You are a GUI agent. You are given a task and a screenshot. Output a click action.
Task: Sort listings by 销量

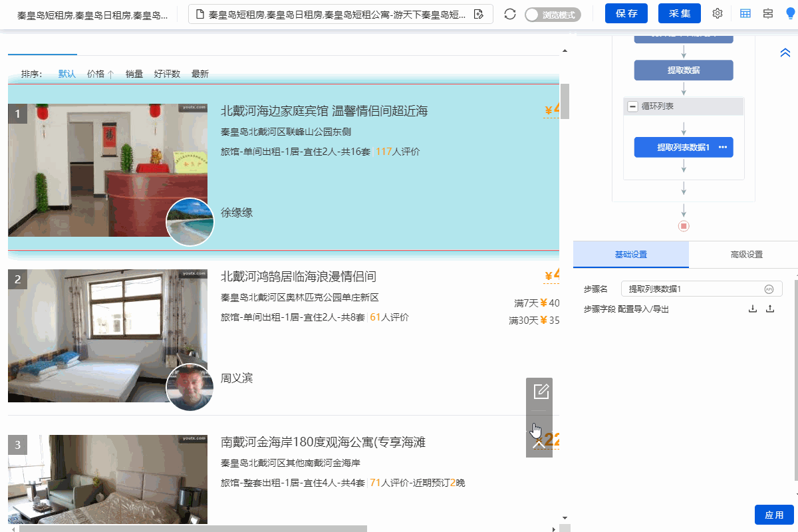[x=134, y=74]
